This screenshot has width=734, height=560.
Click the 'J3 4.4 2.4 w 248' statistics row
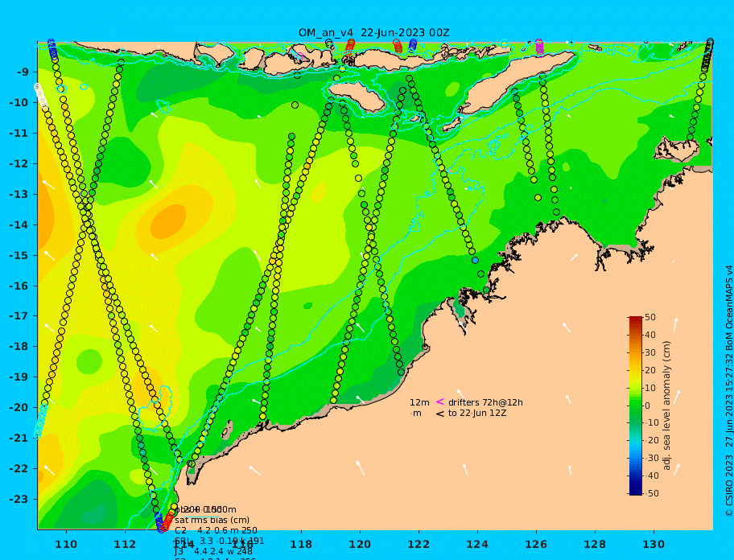click(x=213, y=552)
